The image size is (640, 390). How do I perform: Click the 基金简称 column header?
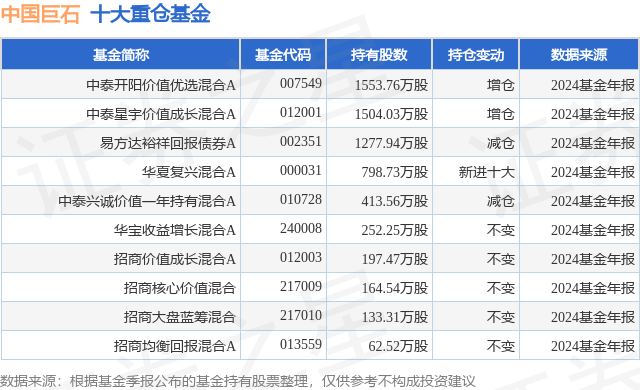tap(121, 55)
